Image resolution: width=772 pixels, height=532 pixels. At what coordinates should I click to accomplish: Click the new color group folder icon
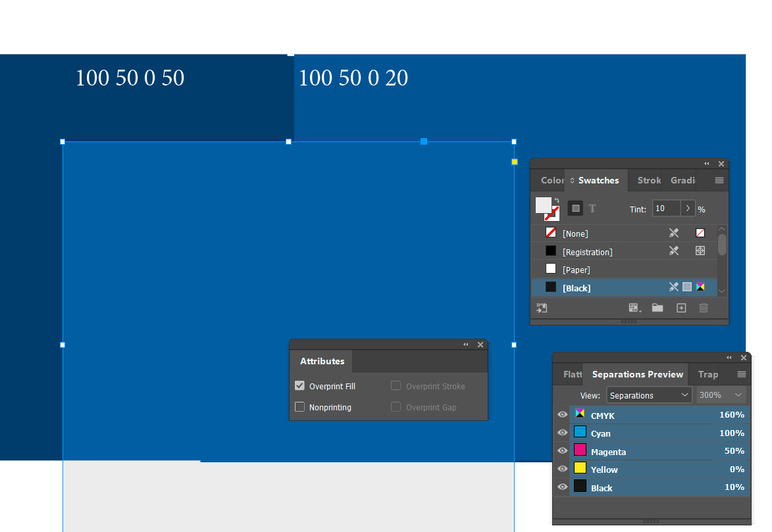click(x=657, y=308)
